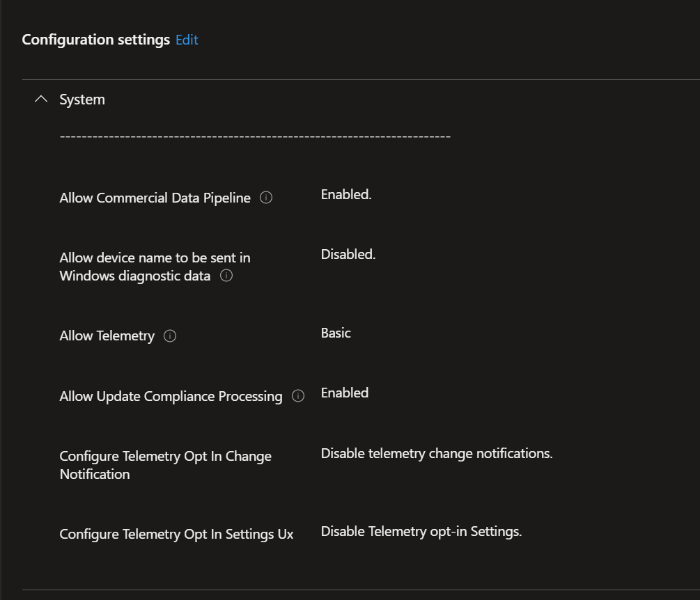Select the System section header label
The height and width of the screenshot is (600, 700).
click(x=82, y=100)
